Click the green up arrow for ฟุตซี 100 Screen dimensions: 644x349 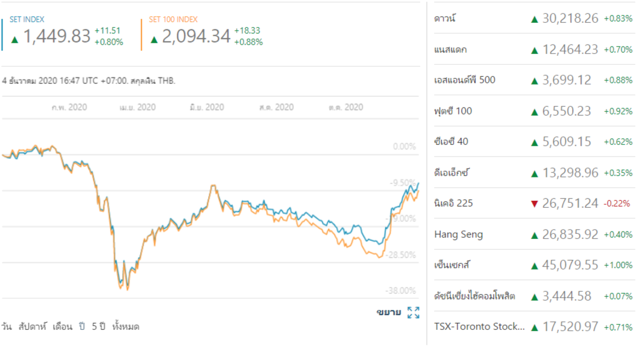coord(535,112)
